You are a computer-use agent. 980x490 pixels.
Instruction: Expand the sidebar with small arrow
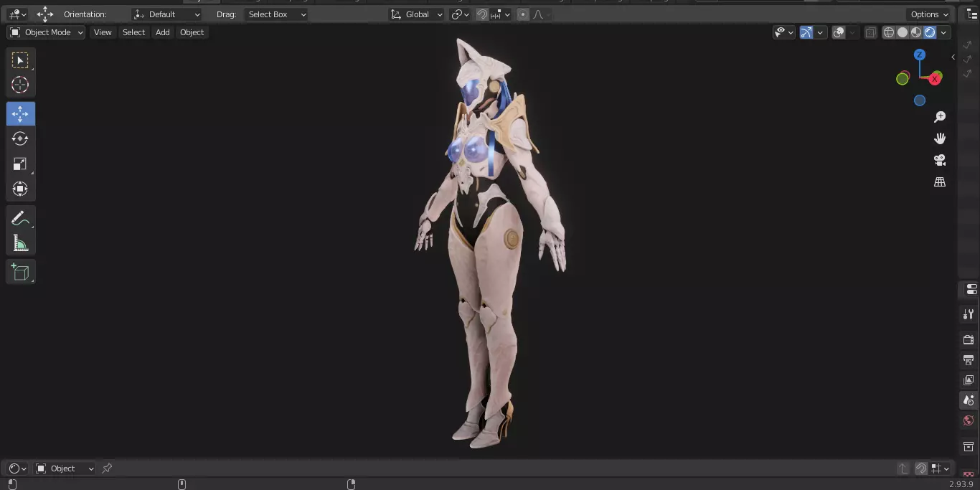[x=953, y=57]
